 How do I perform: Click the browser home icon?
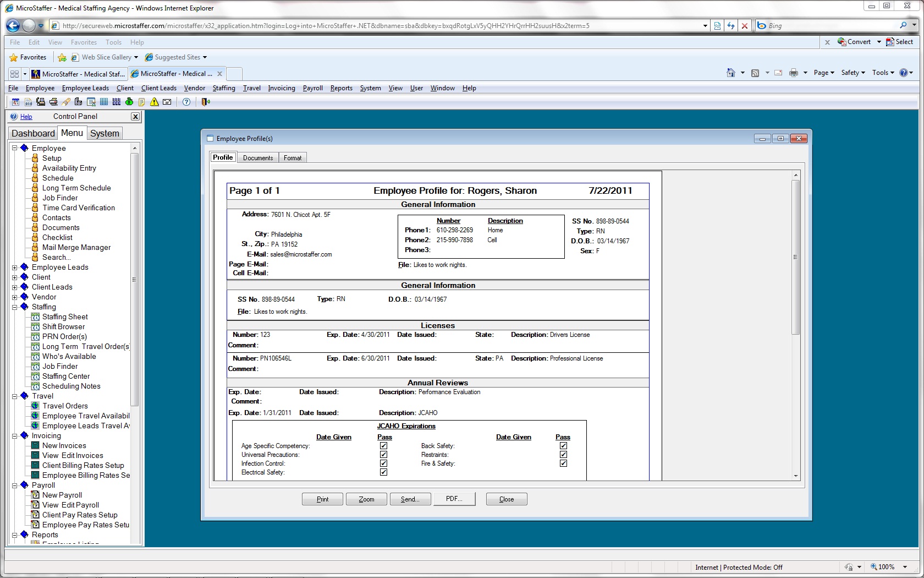click(730, 73)
